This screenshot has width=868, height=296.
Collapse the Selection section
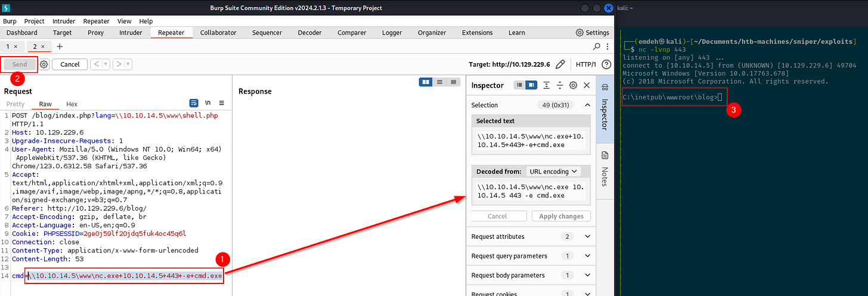pos(587,104)
